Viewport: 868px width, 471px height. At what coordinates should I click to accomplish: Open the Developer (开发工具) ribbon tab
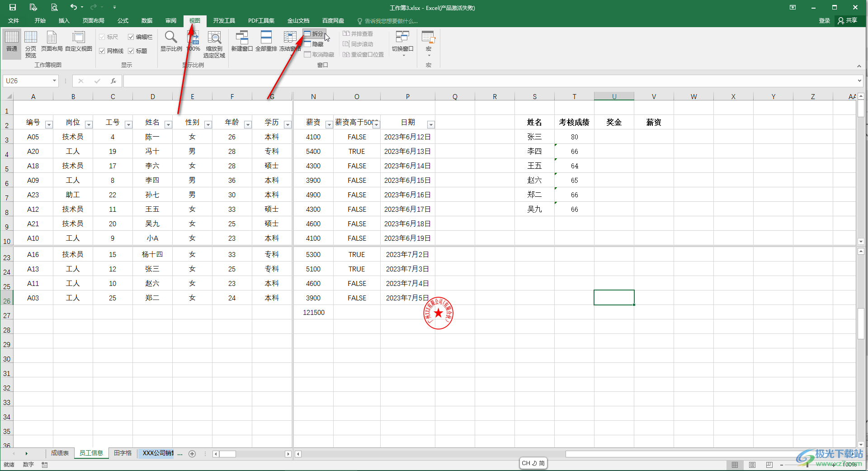click(x=224, y=21)
